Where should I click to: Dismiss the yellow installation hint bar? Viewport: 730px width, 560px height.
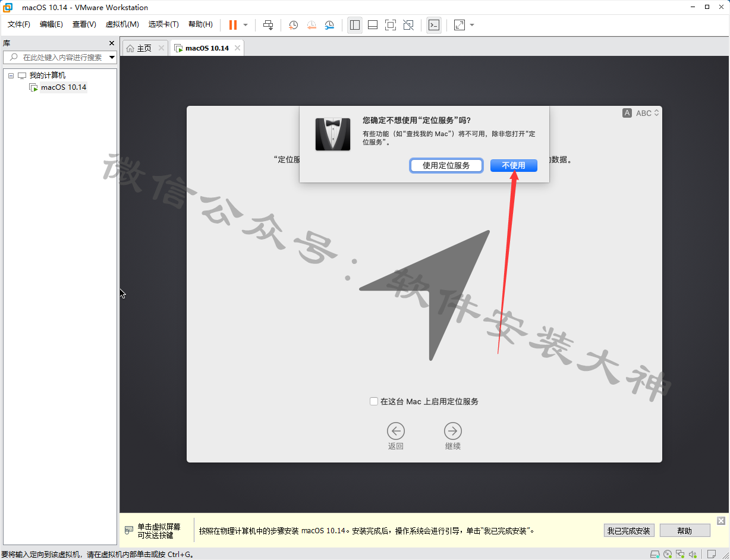[721, 521]
